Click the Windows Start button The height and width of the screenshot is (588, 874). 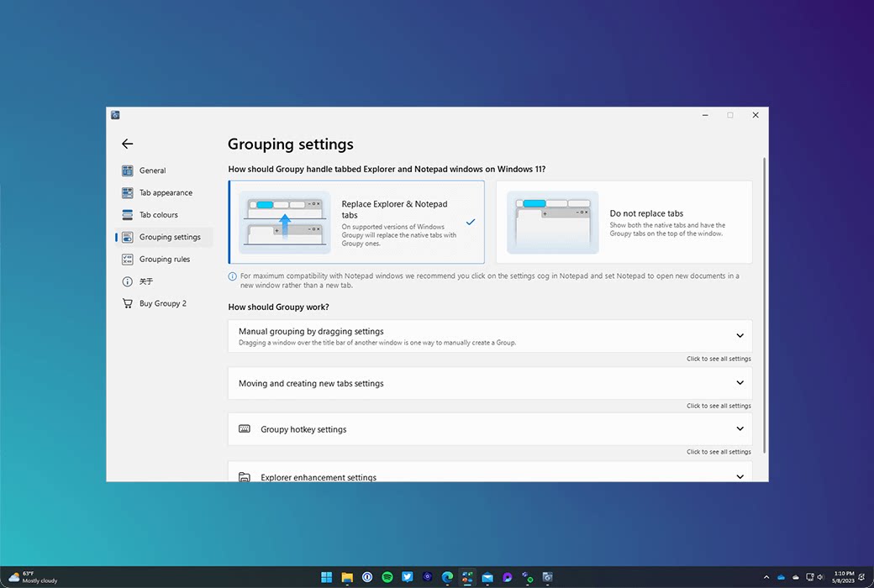[326, 577]
